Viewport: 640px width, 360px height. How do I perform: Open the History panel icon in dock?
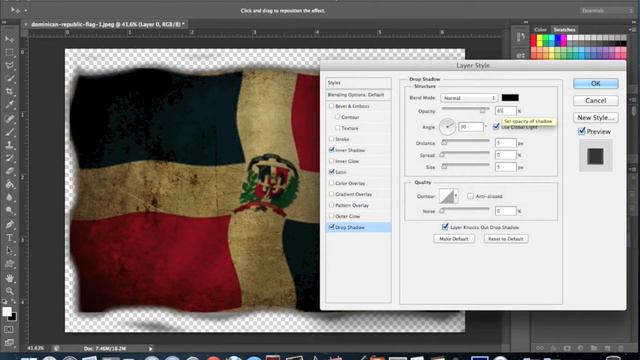(520, 37)
